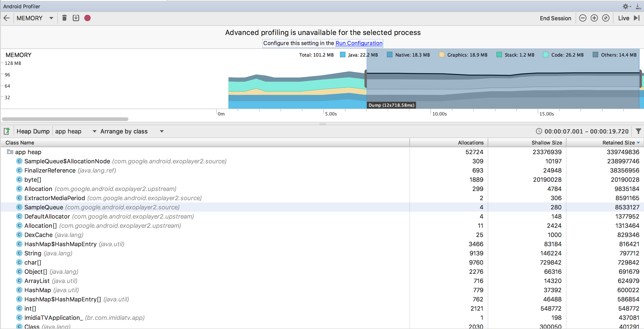
Task: Select the DefaultAllocator class row
Action: [x=47, y=216]
